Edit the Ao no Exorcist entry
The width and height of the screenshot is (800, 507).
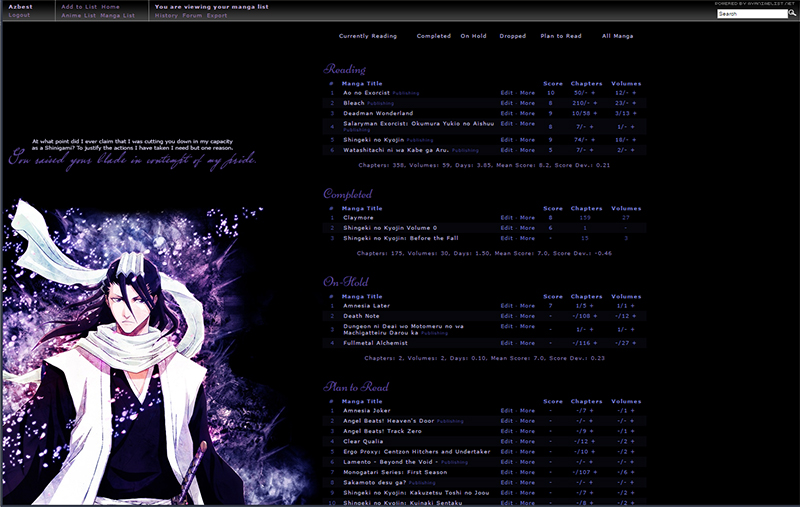pyautogui.click(x=506, y=92)
